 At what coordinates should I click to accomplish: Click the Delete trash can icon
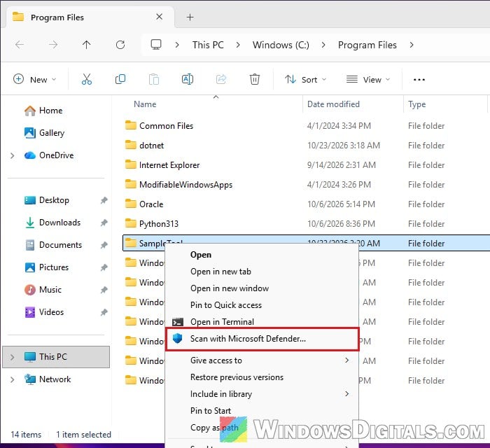255,79
